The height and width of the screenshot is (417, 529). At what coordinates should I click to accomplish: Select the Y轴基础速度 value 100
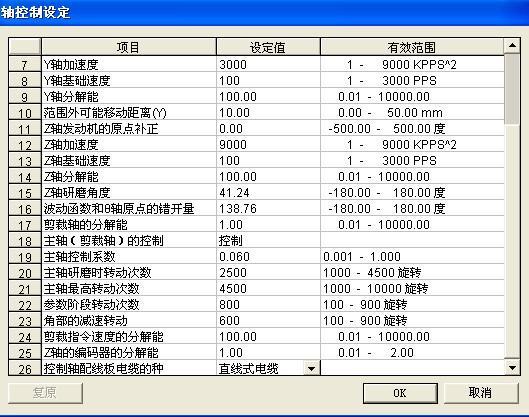point(268,81)
